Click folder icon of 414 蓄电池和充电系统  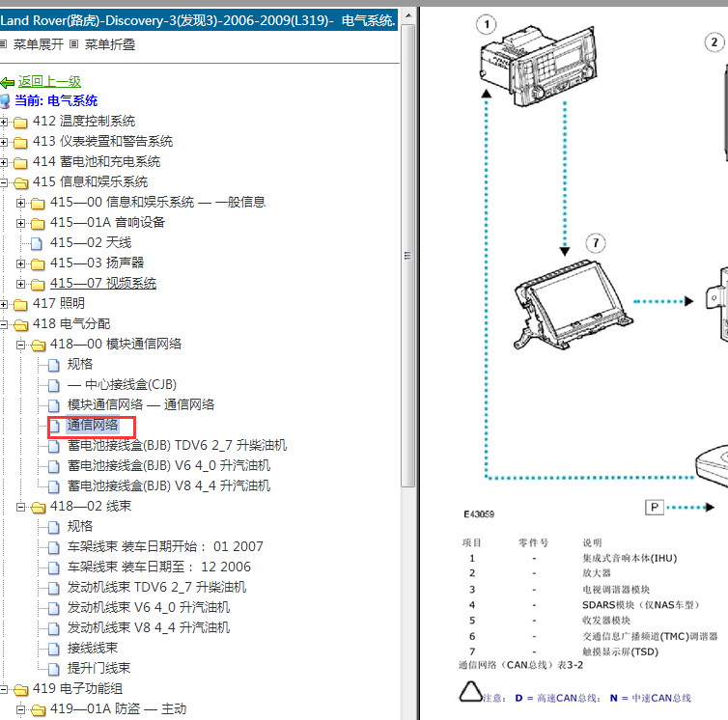click(x=20, y=162)
